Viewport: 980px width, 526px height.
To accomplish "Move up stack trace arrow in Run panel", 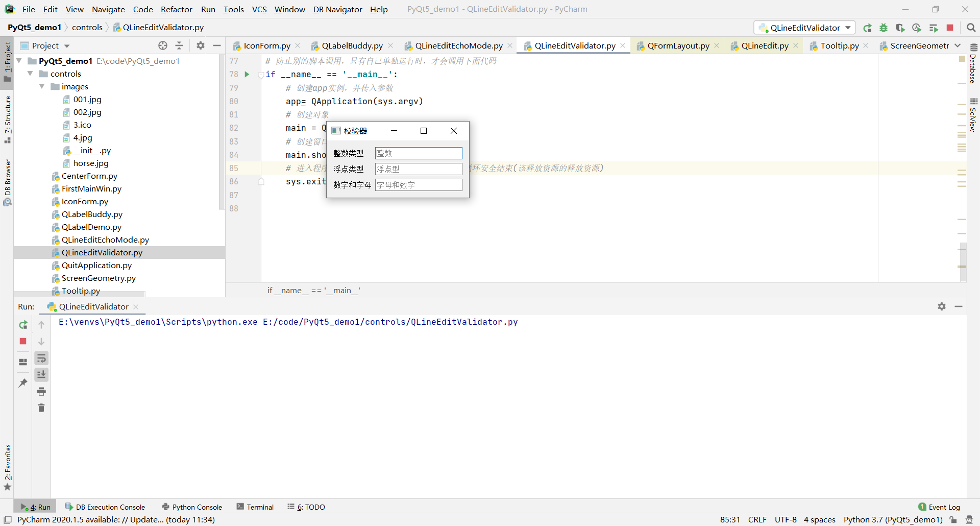I will [41, 325].
